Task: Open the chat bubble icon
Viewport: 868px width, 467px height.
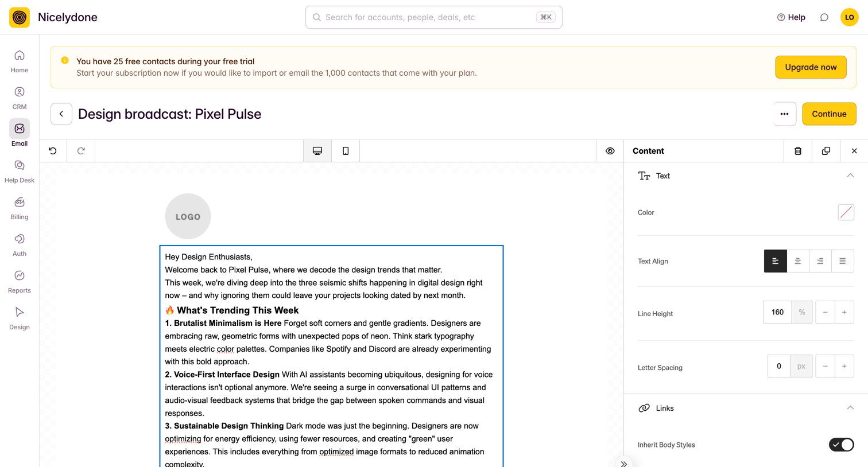Action: 824,17
